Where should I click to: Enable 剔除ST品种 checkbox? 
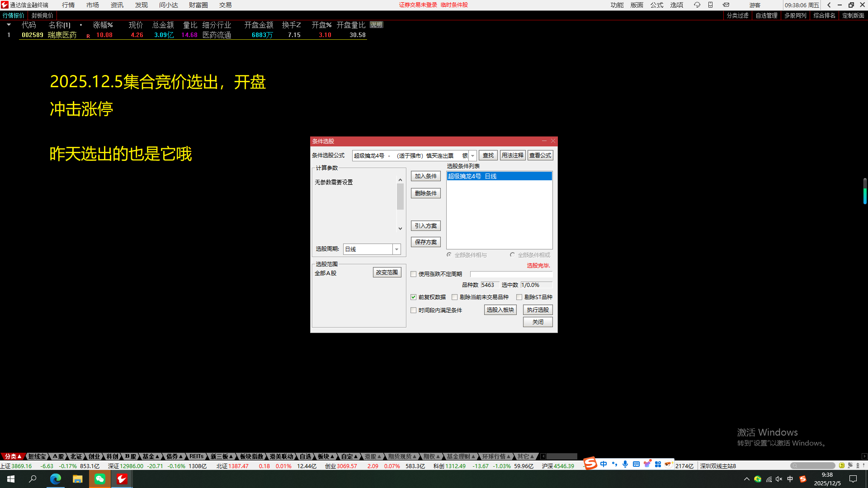[519, 297]
